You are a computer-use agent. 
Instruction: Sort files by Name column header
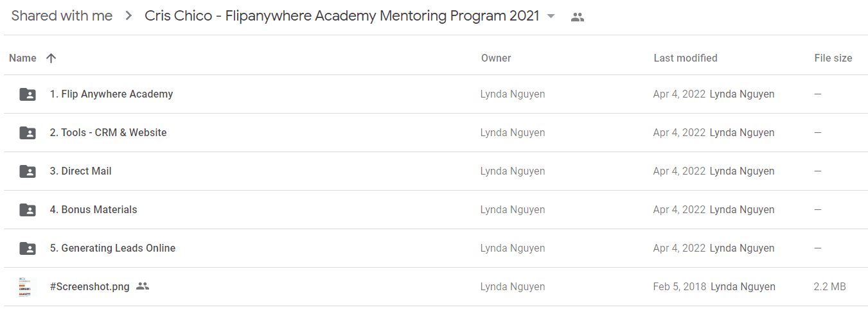[x=22, y=58]
